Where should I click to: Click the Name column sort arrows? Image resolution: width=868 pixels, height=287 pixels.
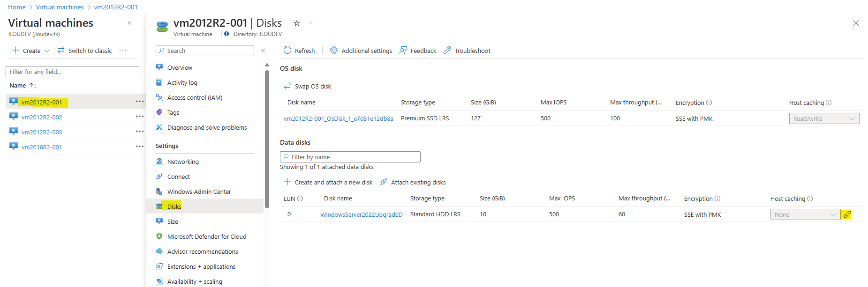tap(33, 85)
